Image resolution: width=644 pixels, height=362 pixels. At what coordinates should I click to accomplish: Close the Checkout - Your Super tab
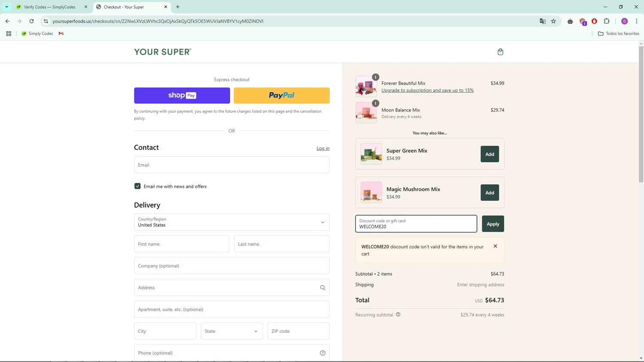click(x=166, y=7)
